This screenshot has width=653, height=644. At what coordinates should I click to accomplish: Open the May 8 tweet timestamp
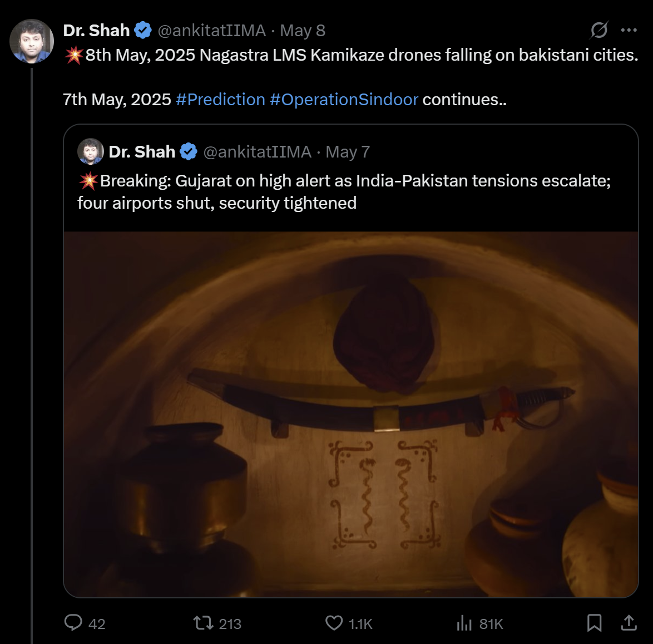tap(303, 31)
